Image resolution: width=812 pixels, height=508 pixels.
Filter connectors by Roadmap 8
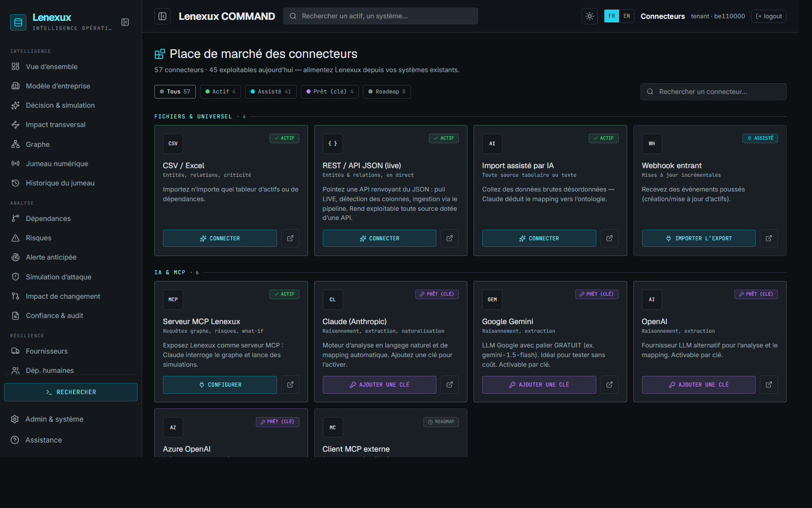click(x=387, y=92)
